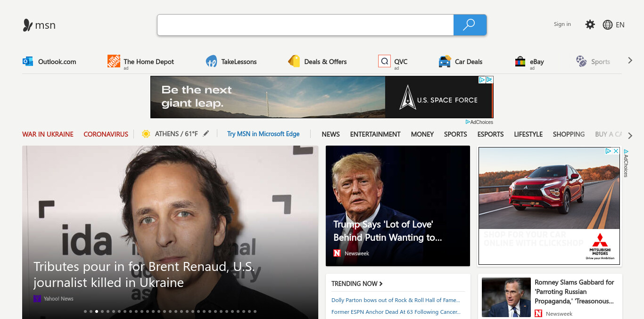The height and width of the screenshot is (319, 644).
Task: Click the blue search magnifier button
Action: pos(470,25)
